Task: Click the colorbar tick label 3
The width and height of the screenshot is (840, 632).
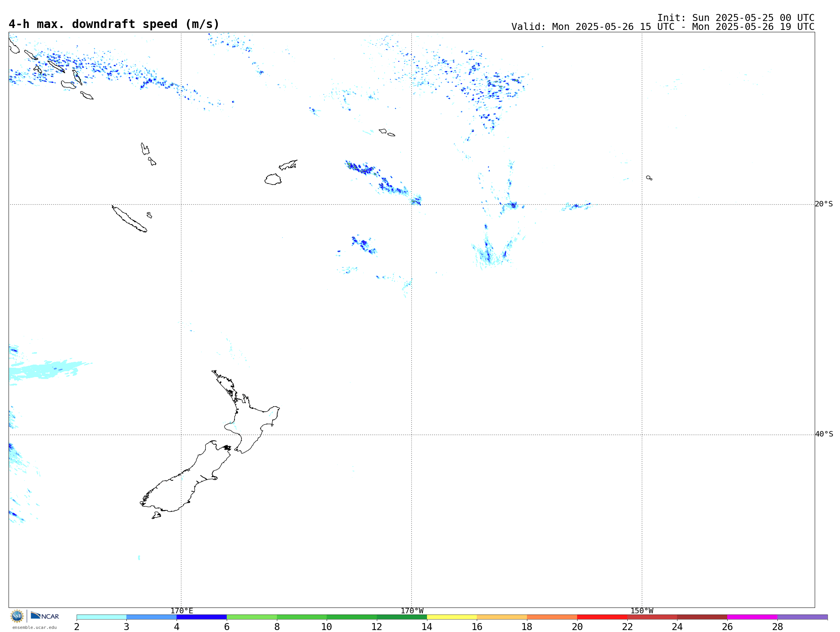Action: (126, 627)
